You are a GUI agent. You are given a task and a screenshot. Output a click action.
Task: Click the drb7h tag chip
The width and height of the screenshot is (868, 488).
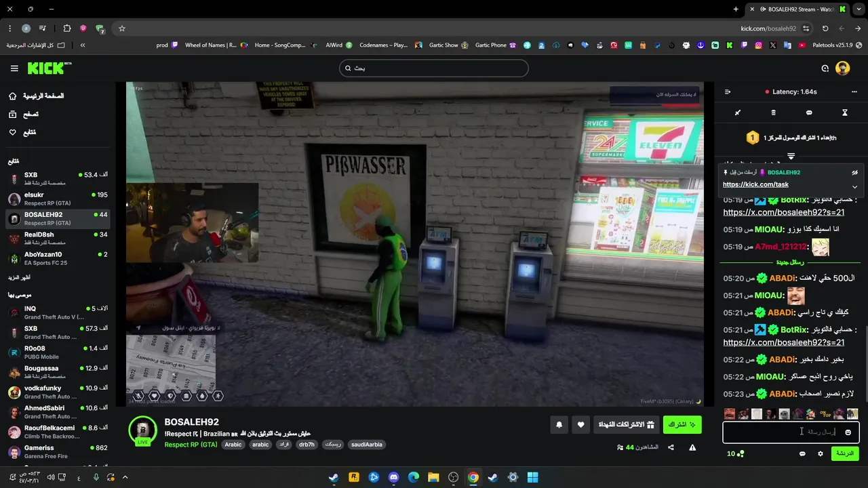(x=307, y=445)
